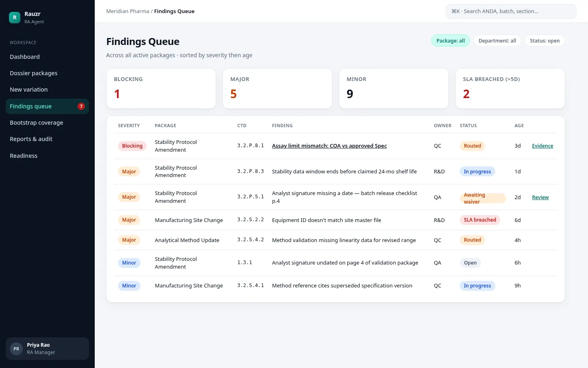Select the Major summary card
This screenshot has width=588, height=368.
pyautogui.click(x=277, y=88)
